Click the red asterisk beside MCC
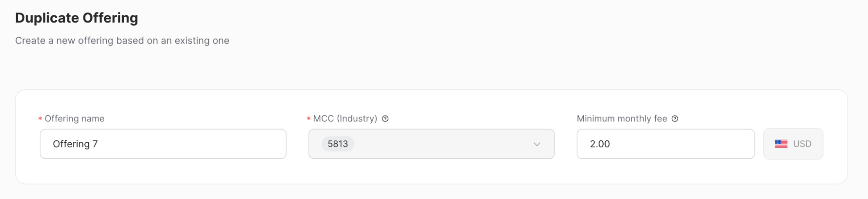868x199 pixels. point(309,119)
